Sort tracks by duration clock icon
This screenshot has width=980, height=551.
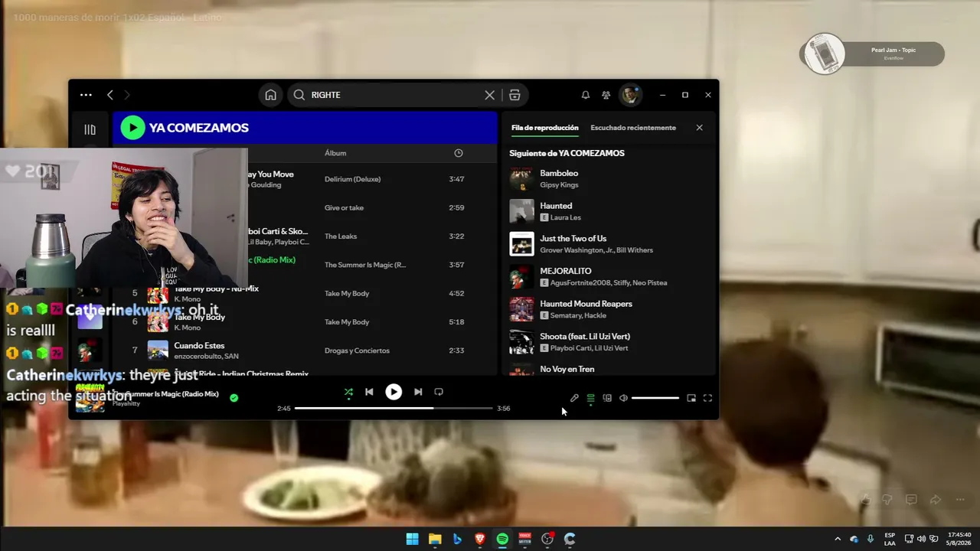coord(458,153)
